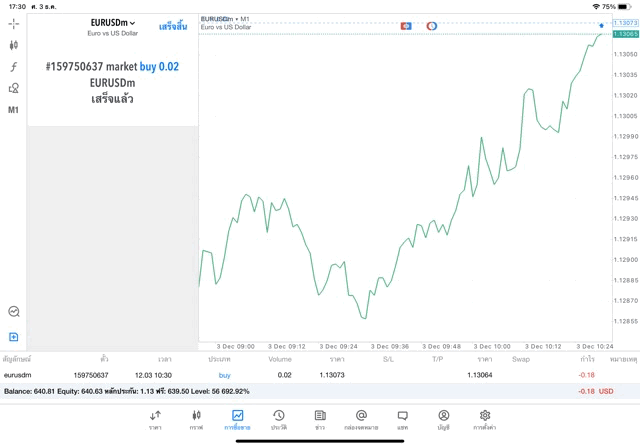This screenshot has height=447, width=640.
Task: Open drawing objects shapes icon
Action: tap(13, 88)
